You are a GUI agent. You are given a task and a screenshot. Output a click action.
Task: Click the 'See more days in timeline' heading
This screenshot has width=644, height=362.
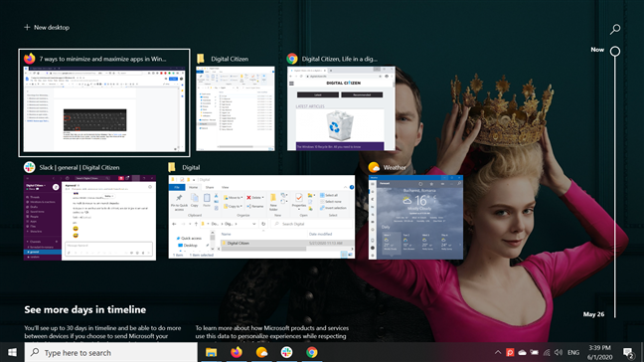(85, 309)
